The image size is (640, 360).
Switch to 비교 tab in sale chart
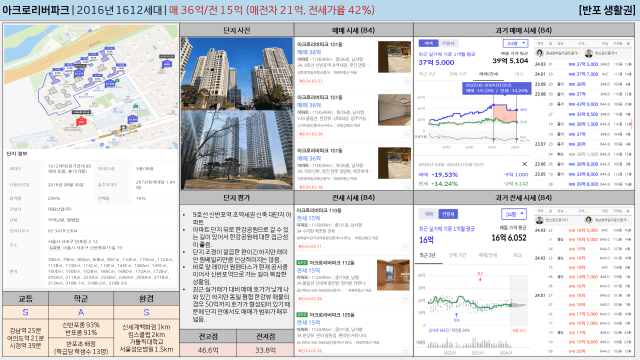click(518, 74)
